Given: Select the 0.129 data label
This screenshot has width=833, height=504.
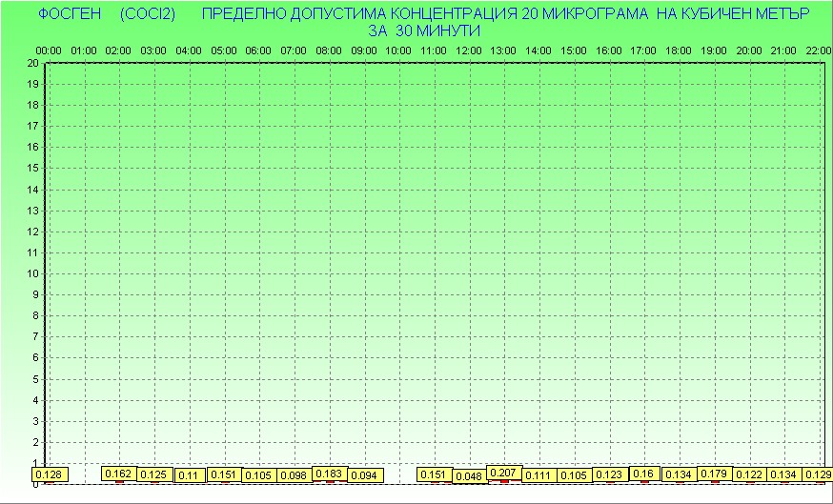Looking at the screenshot, I should (x=818, y=474).
